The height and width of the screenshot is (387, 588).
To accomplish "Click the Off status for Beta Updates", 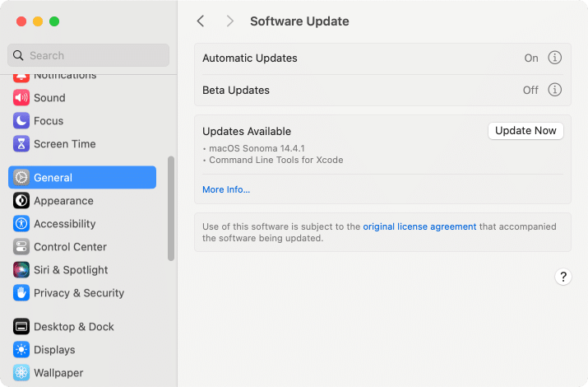I will [x=530, y=90].
